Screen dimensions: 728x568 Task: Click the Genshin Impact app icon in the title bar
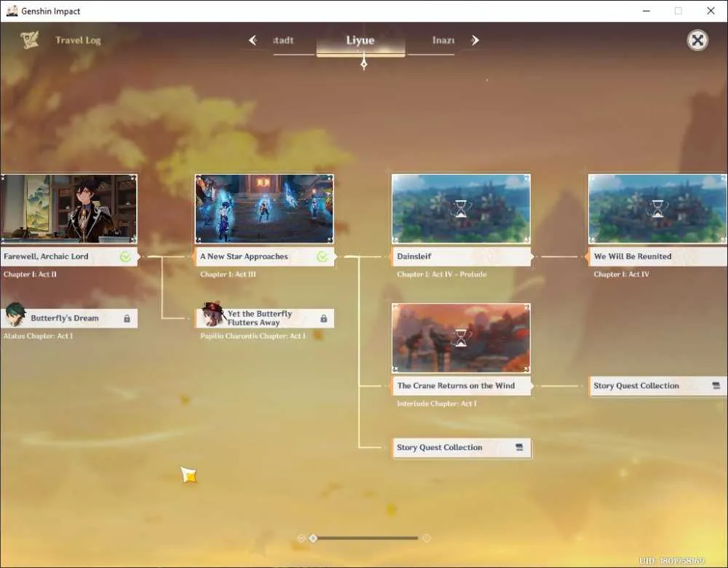pos(12,11)
